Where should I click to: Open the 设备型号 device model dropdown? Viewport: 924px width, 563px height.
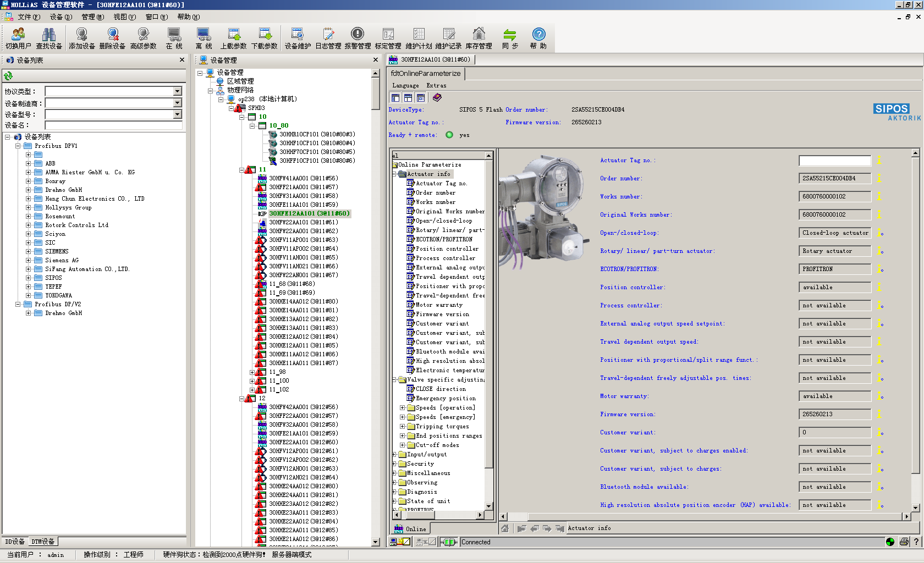pyautogui.click(x=177, y=114)
